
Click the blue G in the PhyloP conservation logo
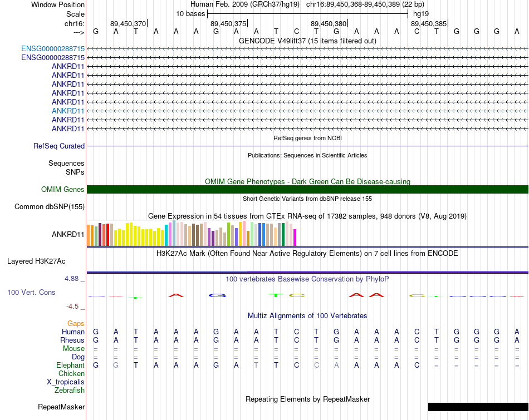click(217, 295)
